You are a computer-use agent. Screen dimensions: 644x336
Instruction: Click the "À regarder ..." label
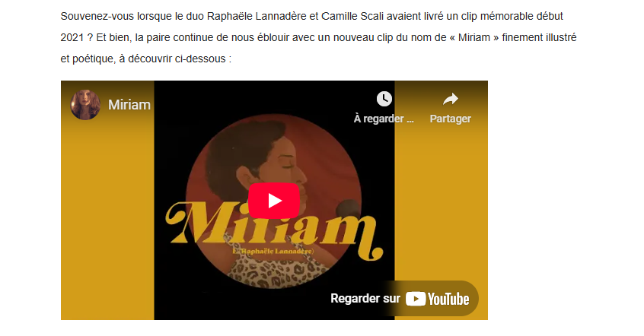tap(384, 119)
